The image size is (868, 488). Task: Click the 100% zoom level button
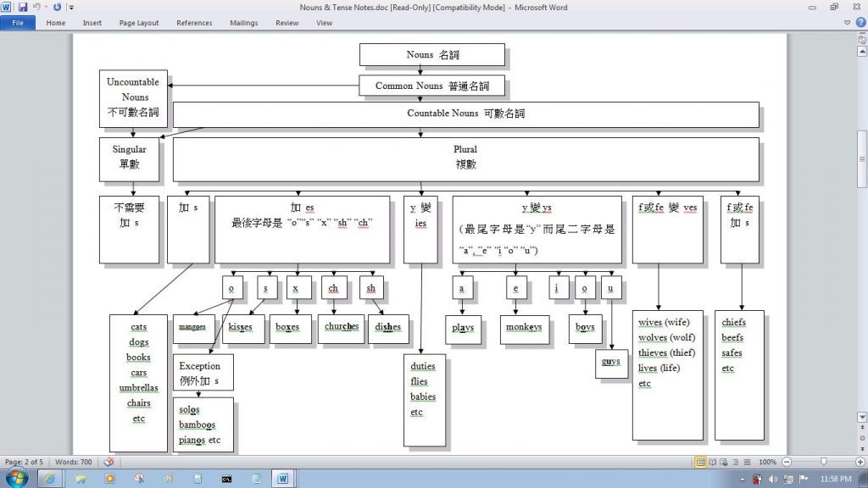click(x=767, y=462)
